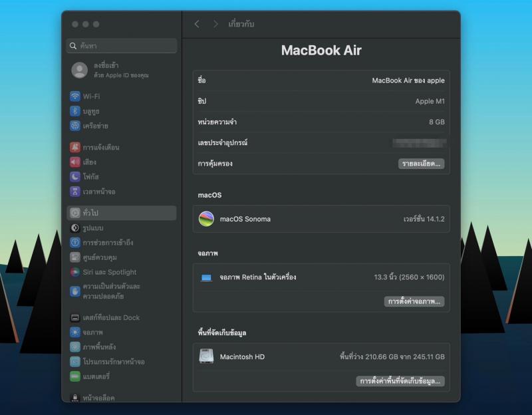Image resolution: width=532 pixels, height=415 pixels.
Task: Open Accessibility (การช่วยการเข้าถึง) icon
Action: click(x=75, y=242)
